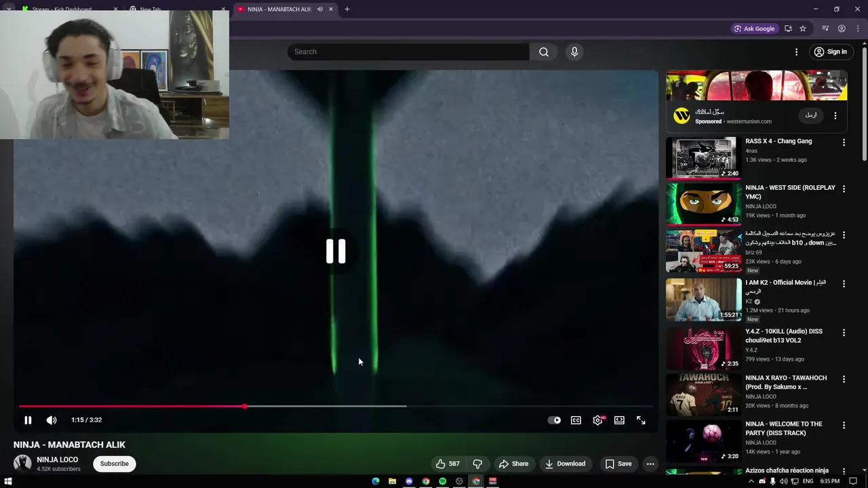Click the search magnifier button
This screenshot has height=488, width=868.
[544, 52]
